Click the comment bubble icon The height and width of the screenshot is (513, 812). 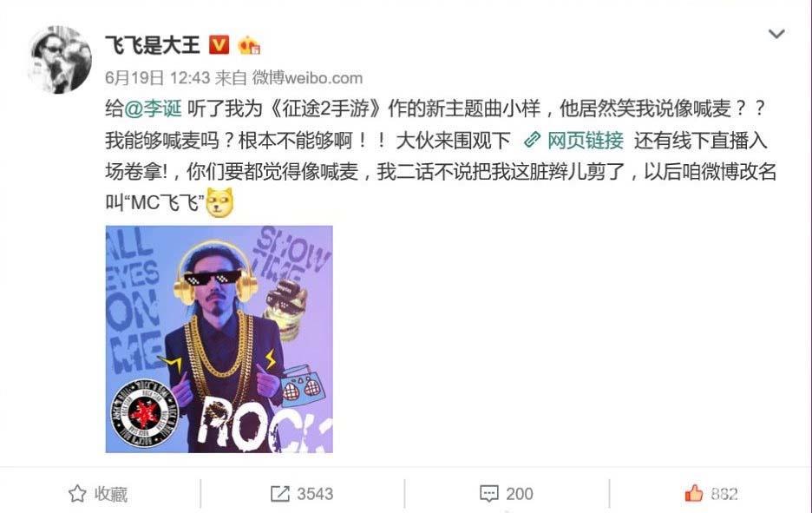point(489,494)
